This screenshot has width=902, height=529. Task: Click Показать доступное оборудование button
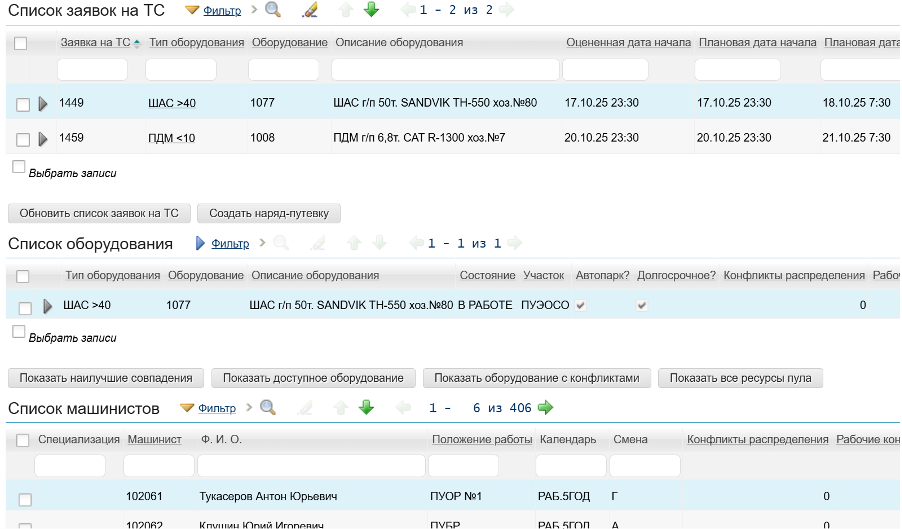tap(313, 378)
